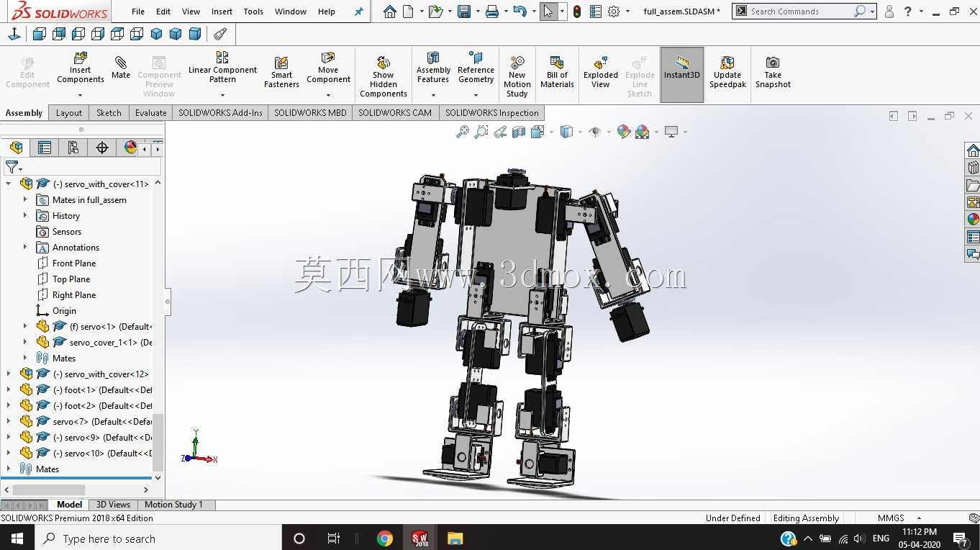This screenshot has width=980, height=550.
Task: Open the Linear Component Pattern tool
Action: click(x=222, y=67)
